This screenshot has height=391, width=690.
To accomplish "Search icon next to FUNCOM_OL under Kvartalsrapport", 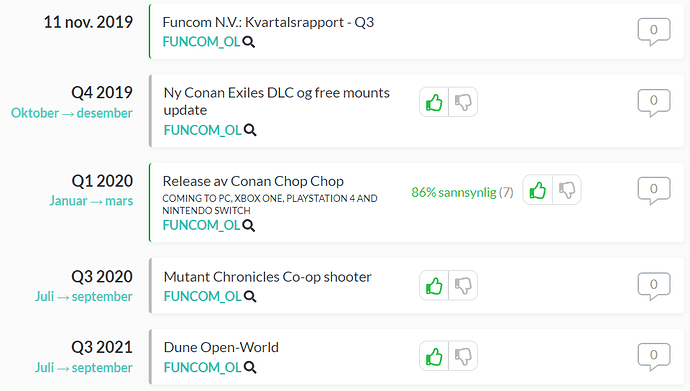I will pyautogui.click(x=249, y=42).
